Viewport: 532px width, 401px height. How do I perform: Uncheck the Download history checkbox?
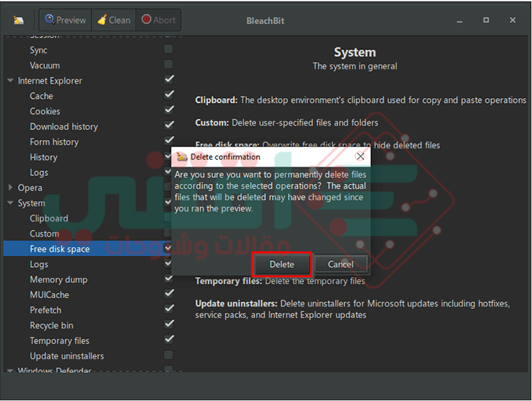[169, 126]
